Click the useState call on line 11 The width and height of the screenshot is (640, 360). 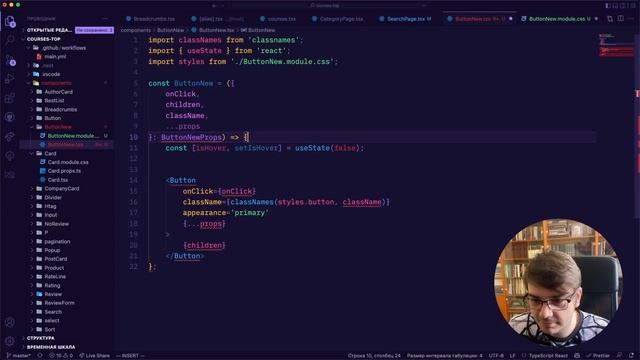click(312, 148)
